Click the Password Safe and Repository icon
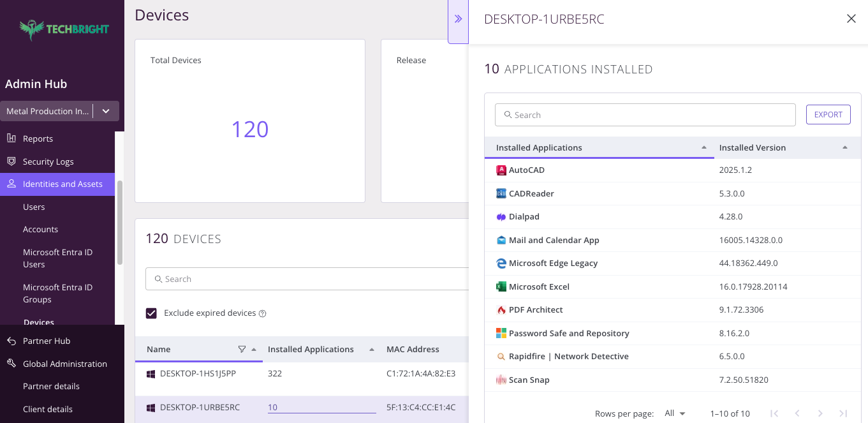Viewport: 868px width, 423px height. coord(501,334)
